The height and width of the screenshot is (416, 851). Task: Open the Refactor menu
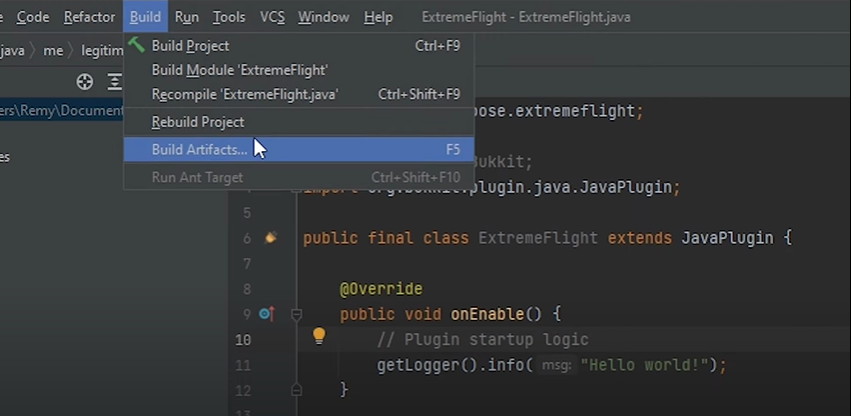(89, 17)
